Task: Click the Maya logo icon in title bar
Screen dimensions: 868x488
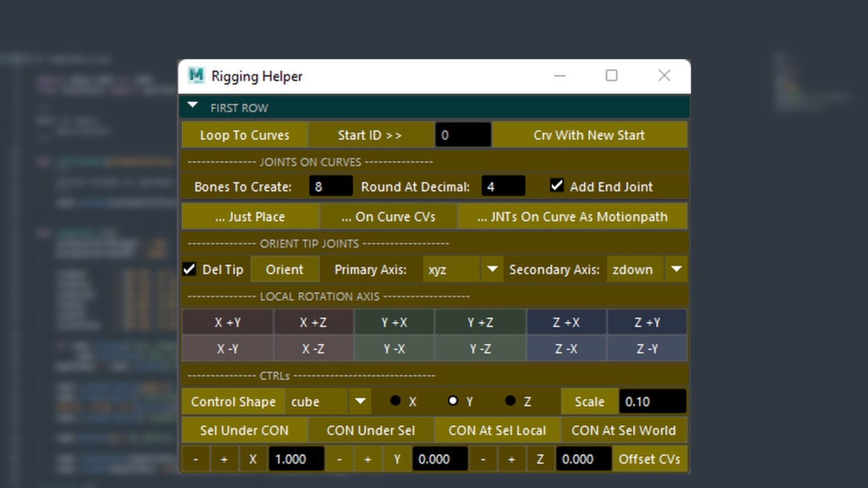Action: 196,76
